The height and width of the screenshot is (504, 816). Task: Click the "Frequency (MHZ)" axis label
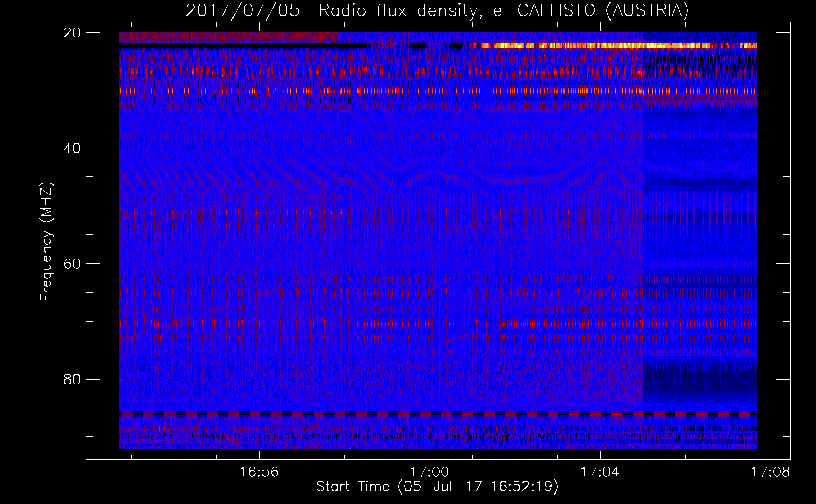pyautogui.click(x=46, y=242)
